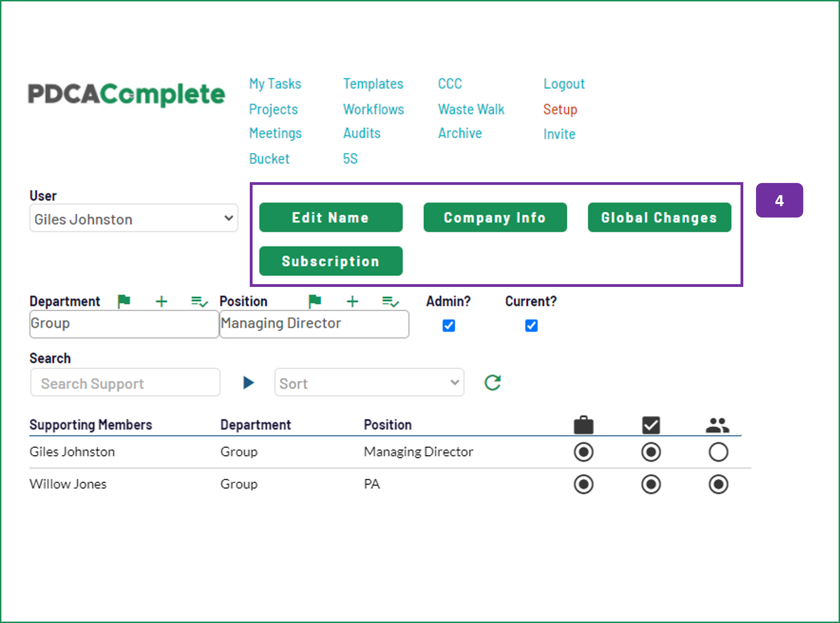Select Giles Johnston briefcase radio button
This screenshot has height=623, width=840.
(584, 452)
